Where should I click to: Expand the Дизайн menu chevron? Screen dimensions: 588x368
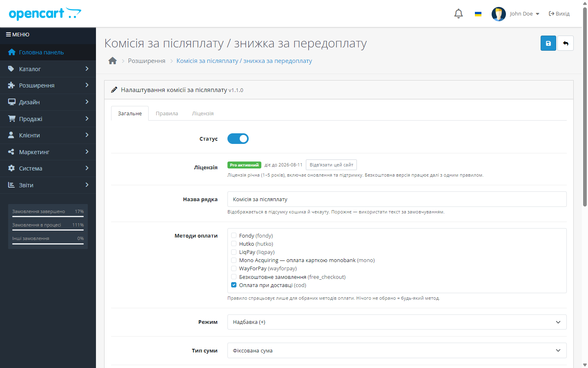(x=87, y=102)
